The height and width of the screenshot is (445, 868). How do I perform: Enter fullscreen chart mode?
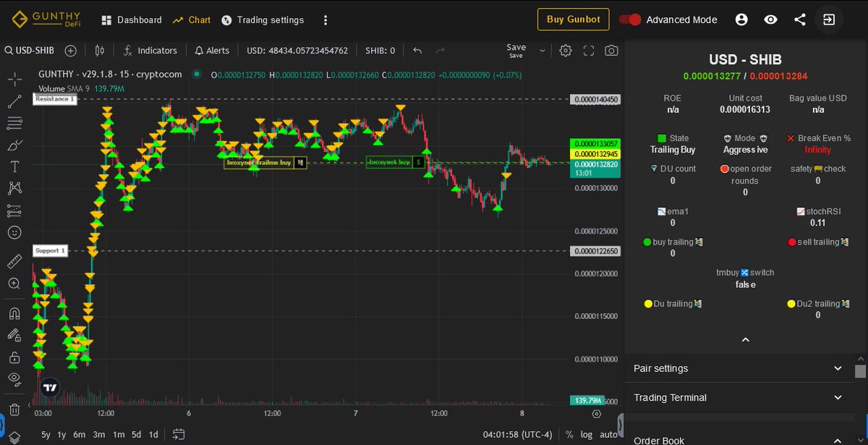point(589,51)
